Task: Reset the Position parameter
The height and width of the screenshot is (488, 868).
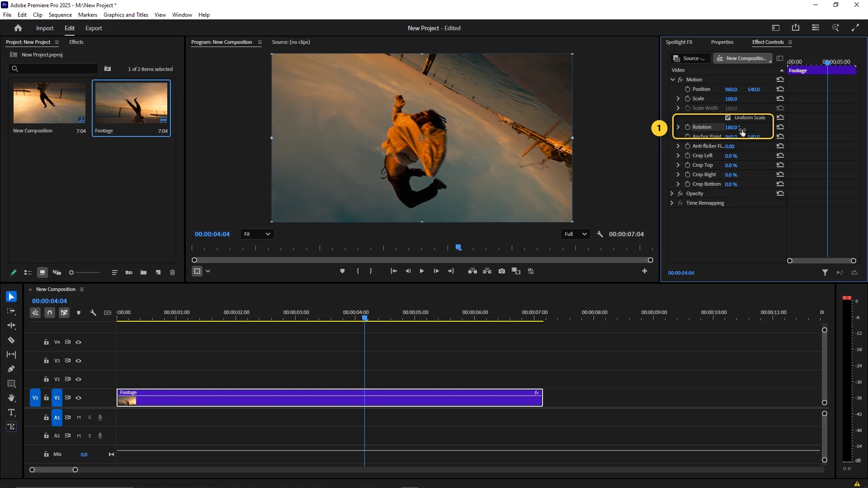Action: [x=780, y=89]
